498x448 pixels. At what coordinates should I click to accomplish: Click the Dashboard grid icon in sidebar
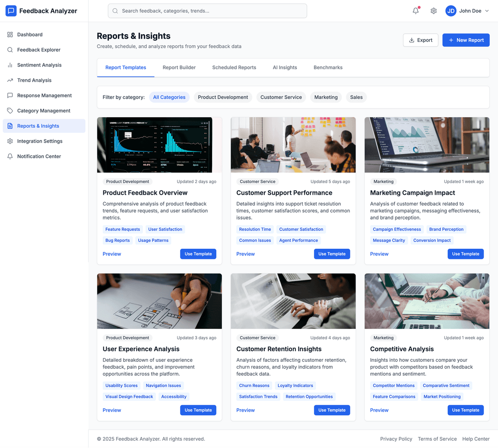(10, 35)
